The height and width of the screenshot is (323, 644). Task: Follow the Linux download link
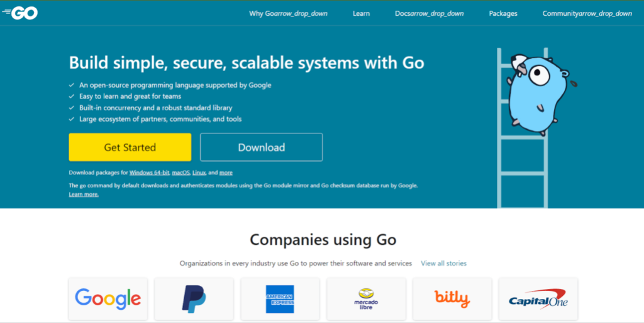[x=199, y=173]
